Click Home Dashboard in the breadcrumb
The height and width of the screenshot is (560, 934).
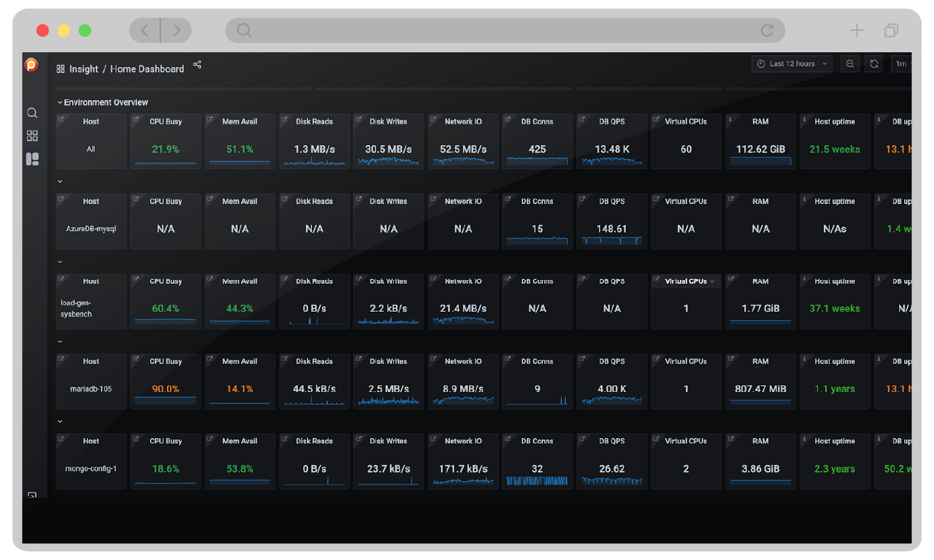[147, 68]
